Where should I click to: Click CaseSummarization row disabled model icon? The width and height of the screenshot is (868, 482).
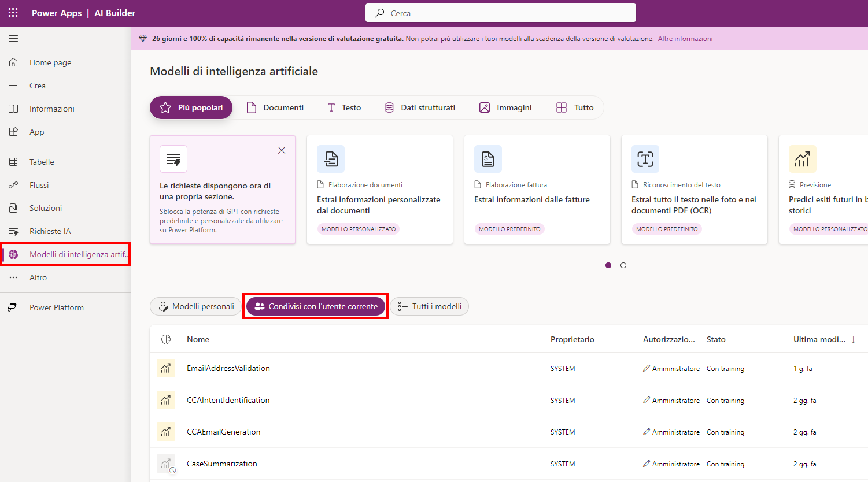tap(166, 464)
